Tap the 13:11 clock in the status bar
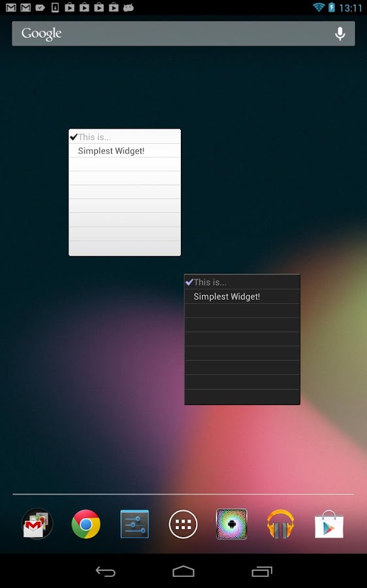The height and width of the screenshot is (588, 367). [351, 7]
